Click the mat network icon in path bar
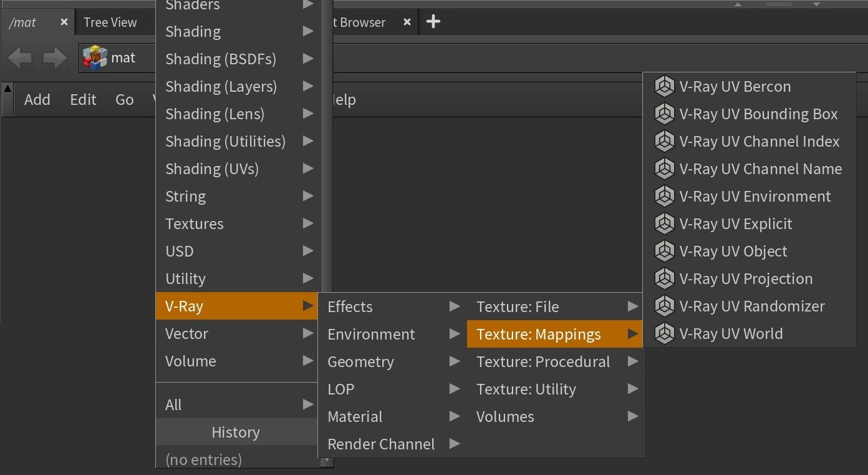This screenshot has width=868, height=475. tap(95, 58)
